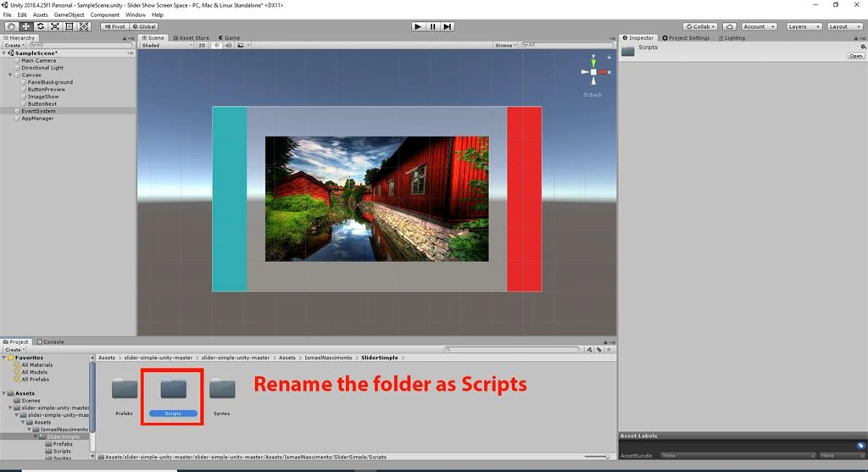868x472 pixels.
Task: Toggle the scene gizmo rotation lock
Action: (609, 57)
